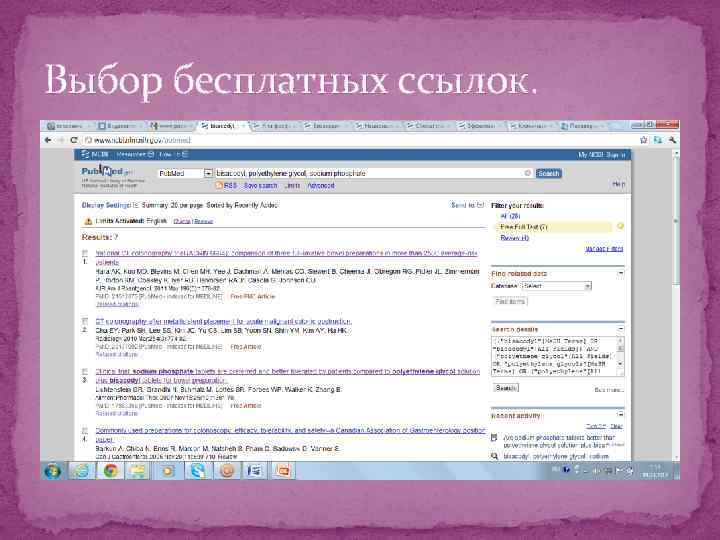This screenshot has width=720, height=540.
Task: Open the How To menu in NCBI header
Action: [x=173, y=155]
